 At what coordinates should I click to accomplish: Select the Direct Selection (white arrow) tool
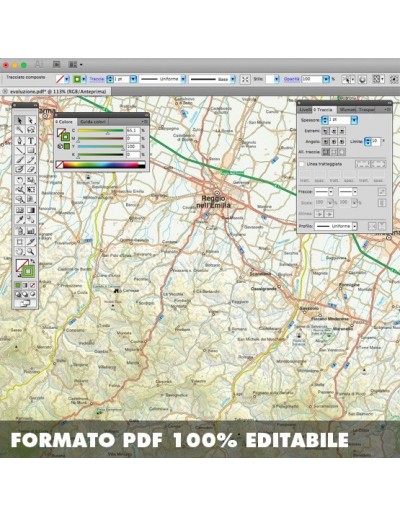point(31,120)
